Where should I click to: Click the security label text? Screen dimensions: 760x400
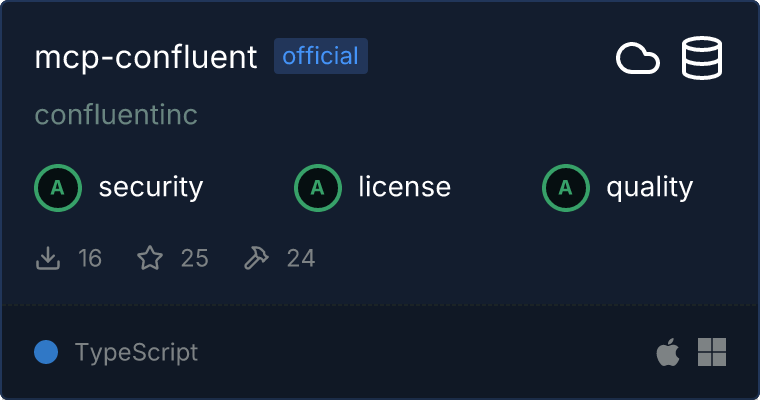[x=151, y=187]
